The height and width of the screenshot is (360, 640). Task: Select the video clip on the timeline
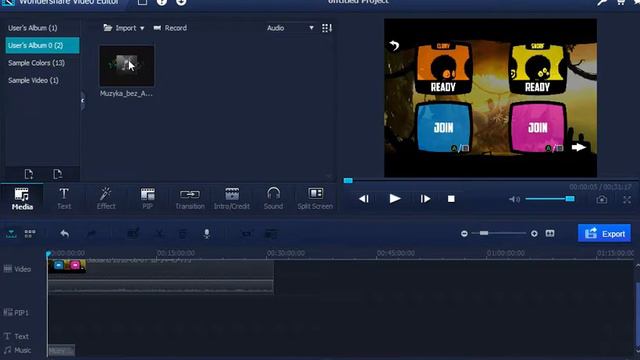(x=160, y=276)
